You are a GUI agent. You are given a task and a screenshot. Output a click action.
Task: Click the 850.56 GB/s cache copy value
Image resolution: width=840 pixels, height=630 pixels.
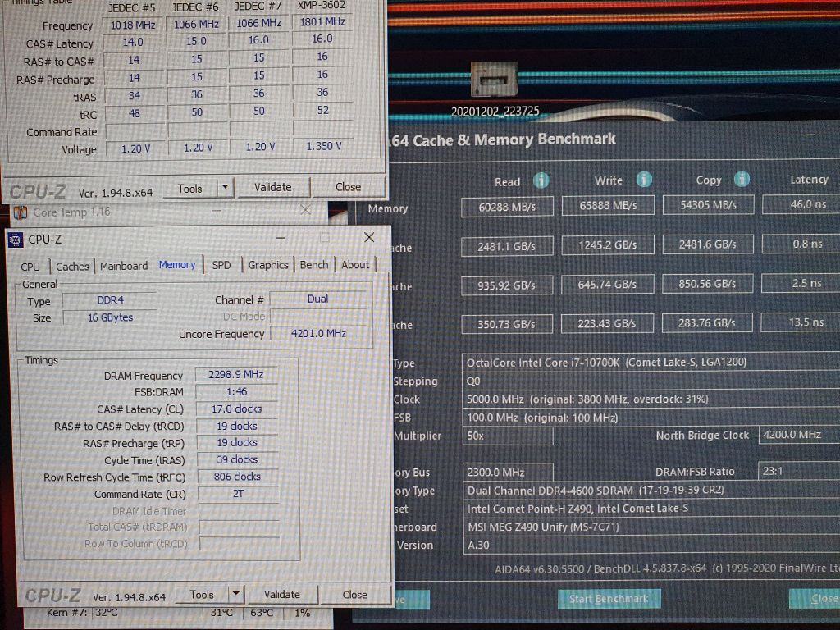click(707, 283)
